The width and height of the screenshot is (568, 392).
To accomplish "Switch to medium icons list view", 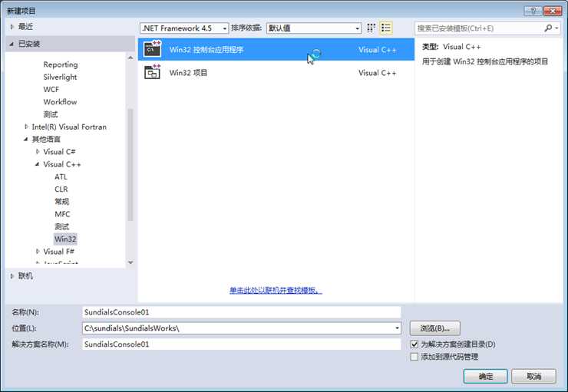I will click(x=386, y=28).
